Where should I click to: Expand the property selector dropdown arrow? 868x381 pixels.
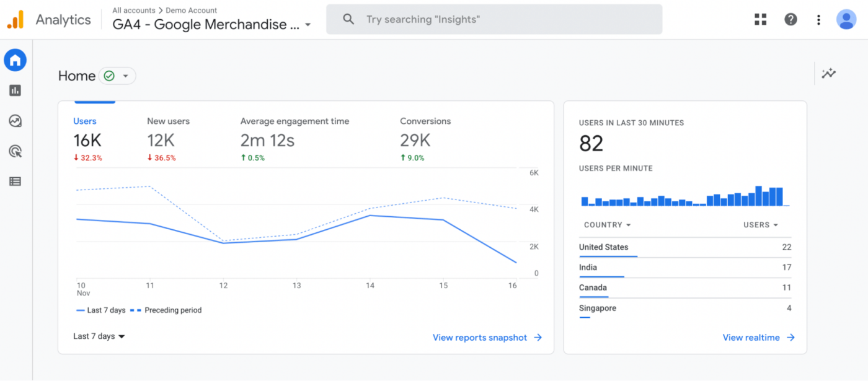[x=308, y=25]
